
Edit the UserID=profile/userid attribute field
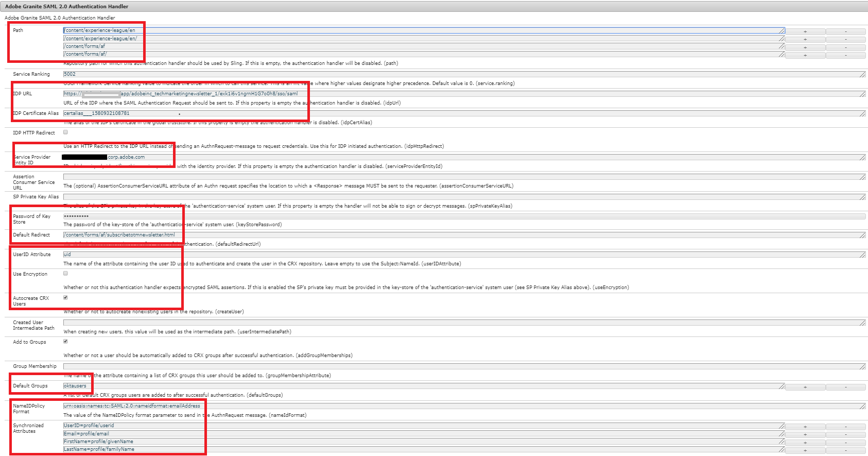424,426
